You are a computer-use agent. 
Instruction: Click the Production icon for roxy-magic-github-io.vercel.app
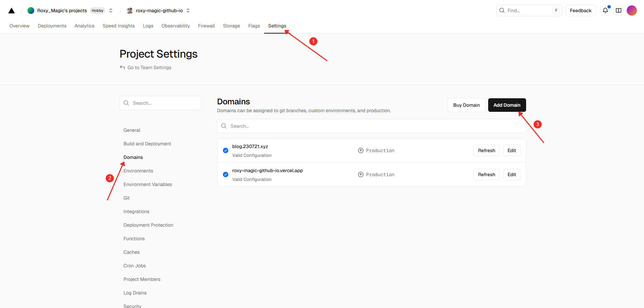coord(361,174)
